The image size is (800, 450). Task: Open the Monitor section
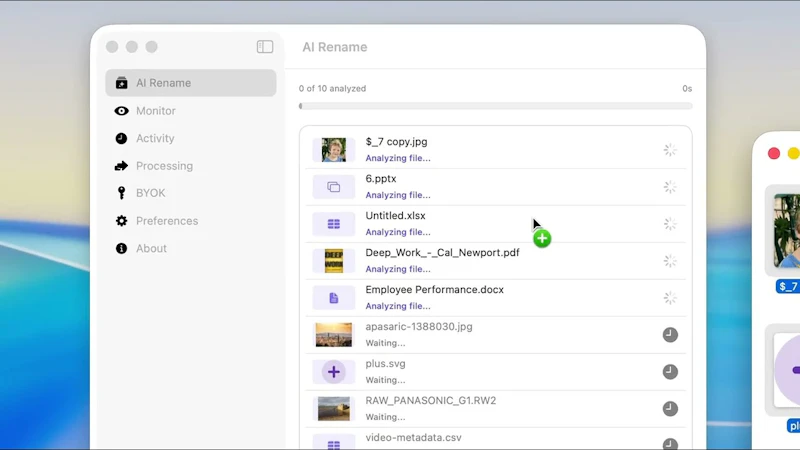(x=191, y=111)
